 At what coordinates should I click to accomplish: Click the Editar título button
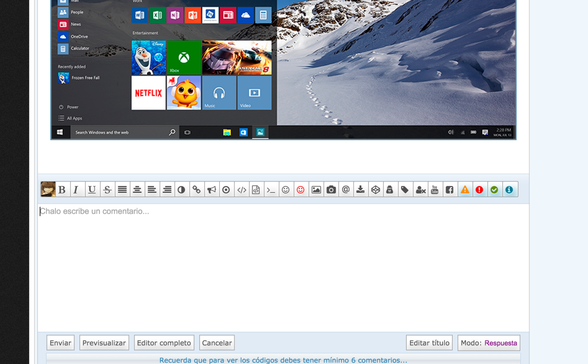click(429, 343)
